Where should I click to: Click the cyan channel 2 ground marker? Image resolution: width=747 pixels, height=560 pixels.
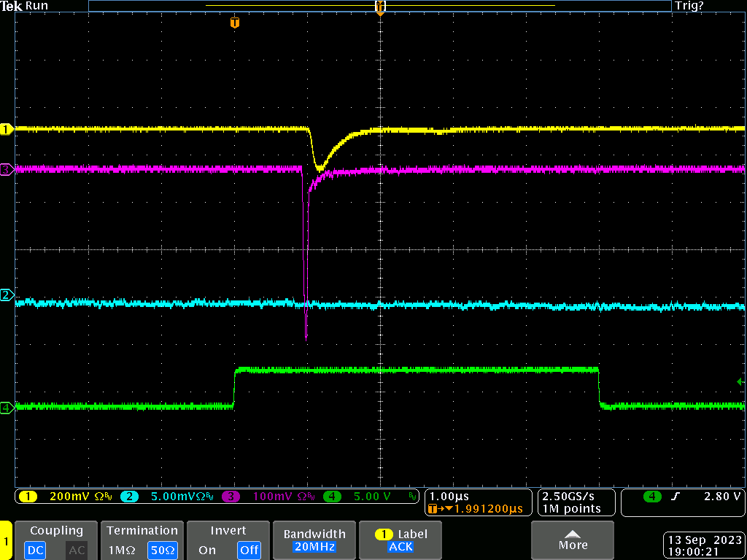[x=7, y=295]
